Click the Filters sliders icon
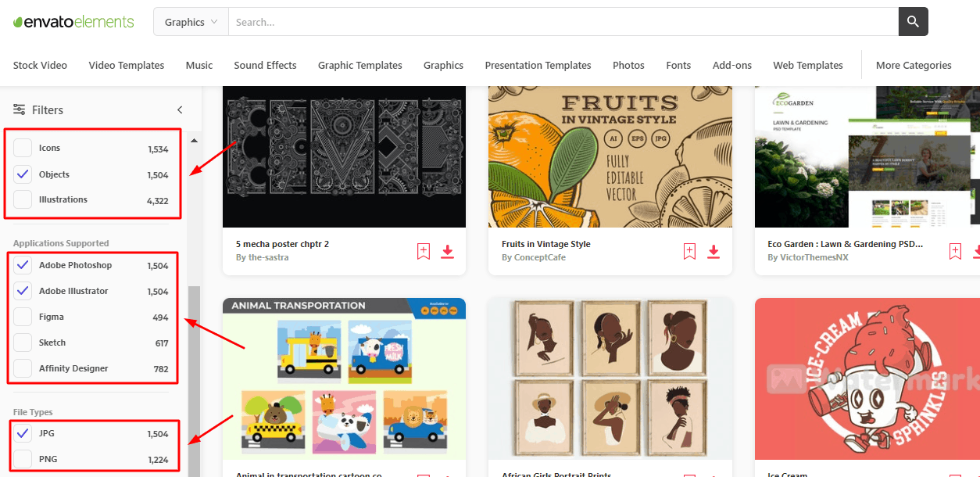Image resolution: width=980 pixels, height=477 pixels. pyautogui.click(x=20, y=109)
